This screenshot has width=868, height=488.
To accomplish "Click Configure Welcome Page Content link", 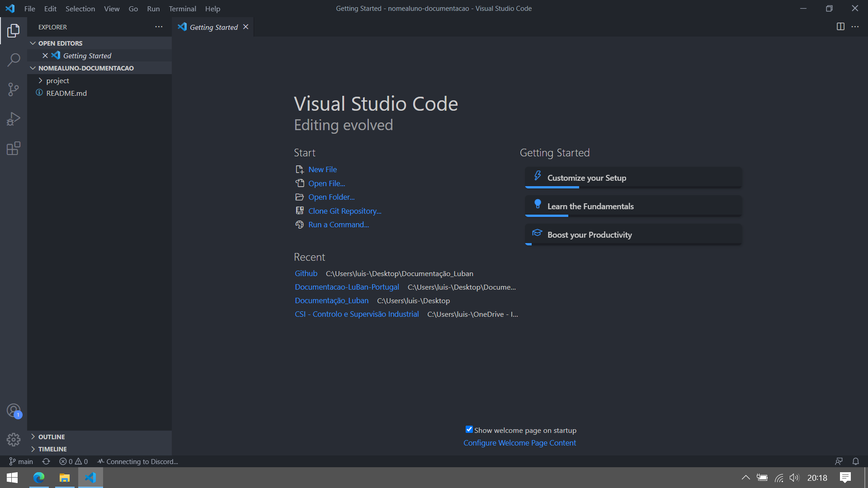I will pyautogui.click(x=519, y=443).
